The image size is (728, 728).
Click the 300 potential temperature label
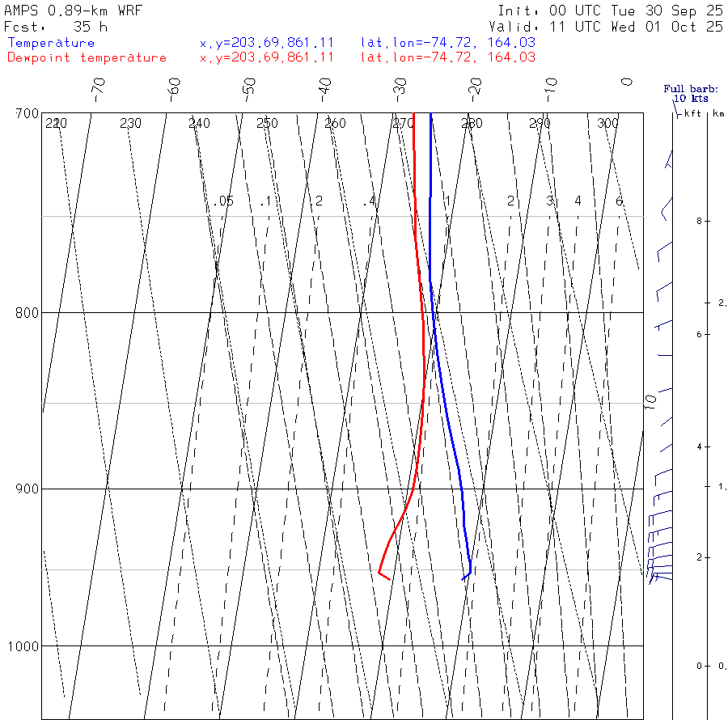[607, 123]
